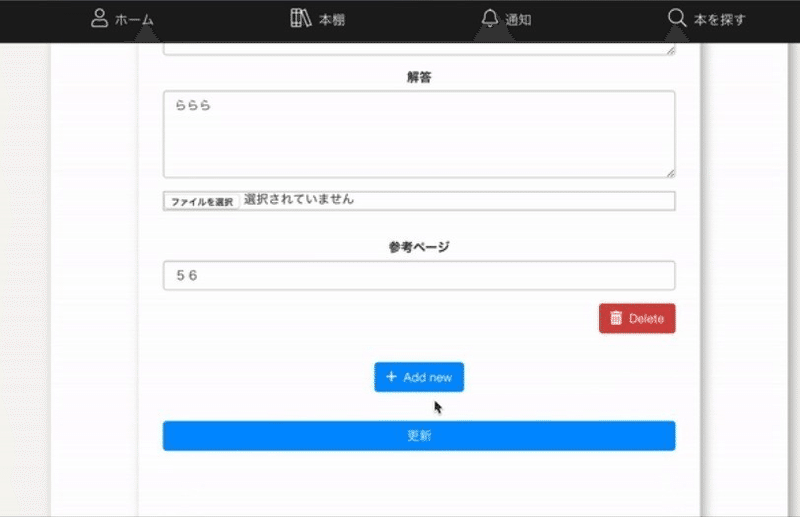Click the red Delete button
The image size is (800, 517).
[x=637, y=318]
